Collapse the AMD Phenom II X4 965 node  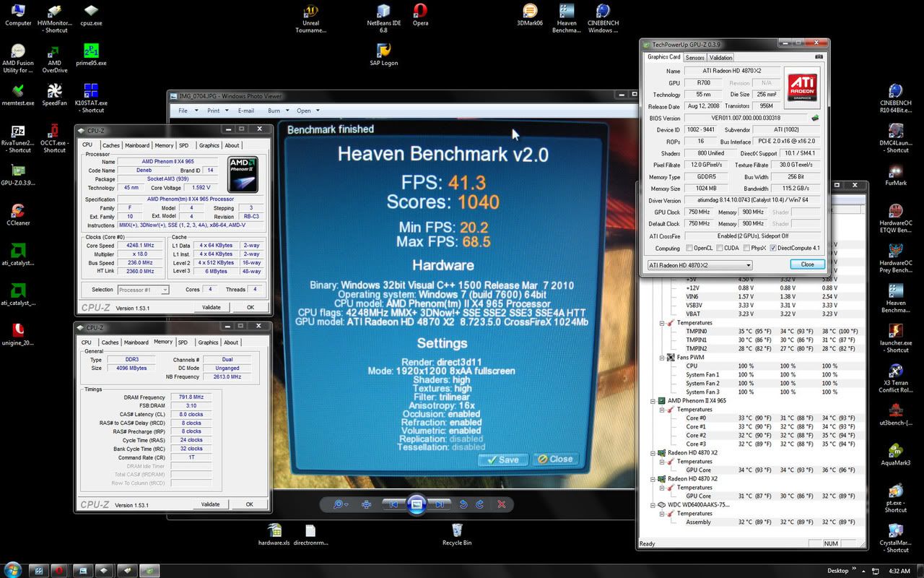tap(652, 401)
